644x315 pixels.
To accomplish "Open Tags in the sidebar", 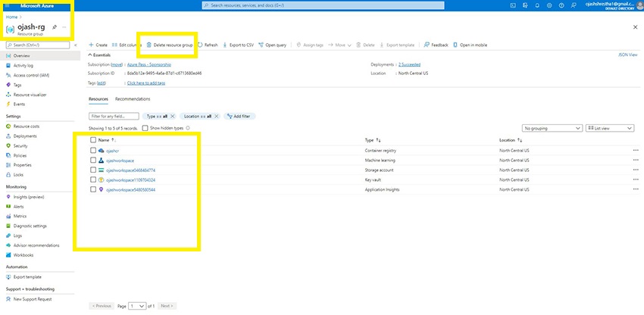I will click(17, 85).
